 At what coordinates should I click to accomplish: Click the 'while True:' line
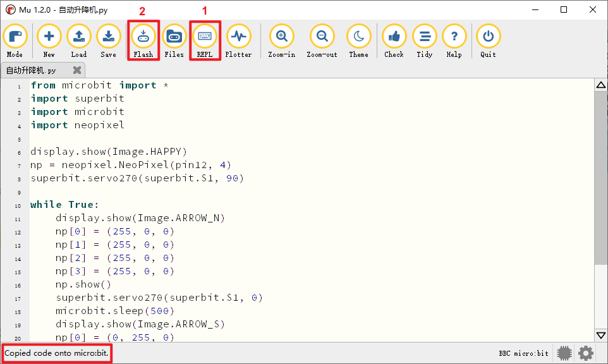coord(64,205)
